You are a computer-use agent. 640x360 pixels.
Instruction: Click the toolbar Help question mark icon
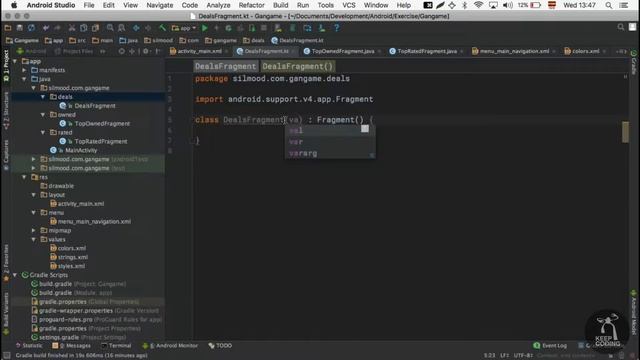336,28
